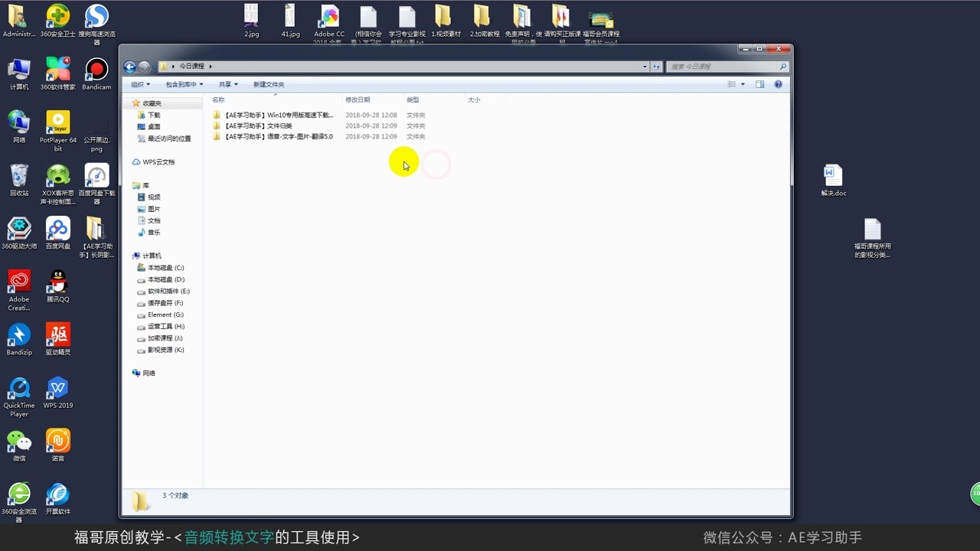Select the 计算机 desktop icon
Viewport: 980px width, 551px height.
tap(19, 74)
